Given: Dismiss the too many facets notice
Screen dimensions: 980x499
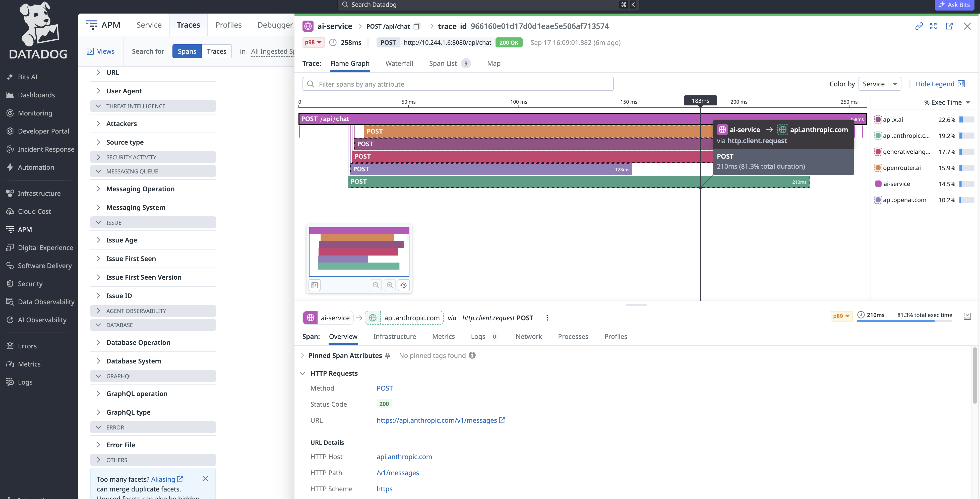Looking at the screenshot, I should click(205, 478).
